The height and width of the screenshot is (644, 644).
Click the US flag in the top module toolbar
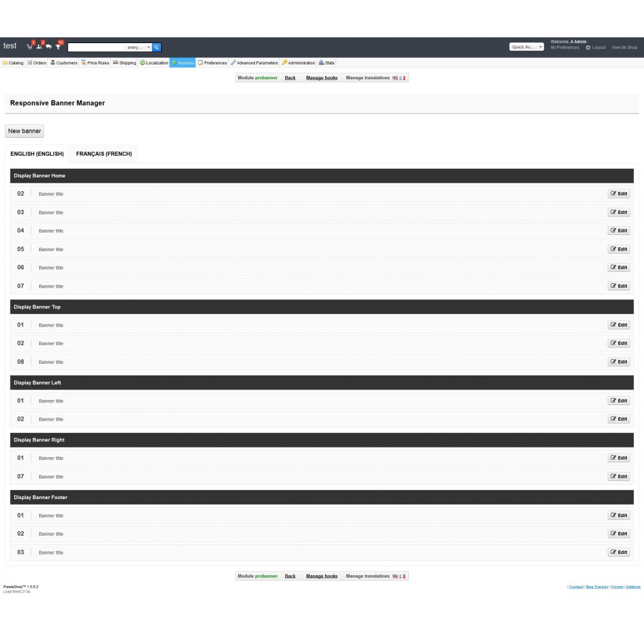[x=395, y=78]
